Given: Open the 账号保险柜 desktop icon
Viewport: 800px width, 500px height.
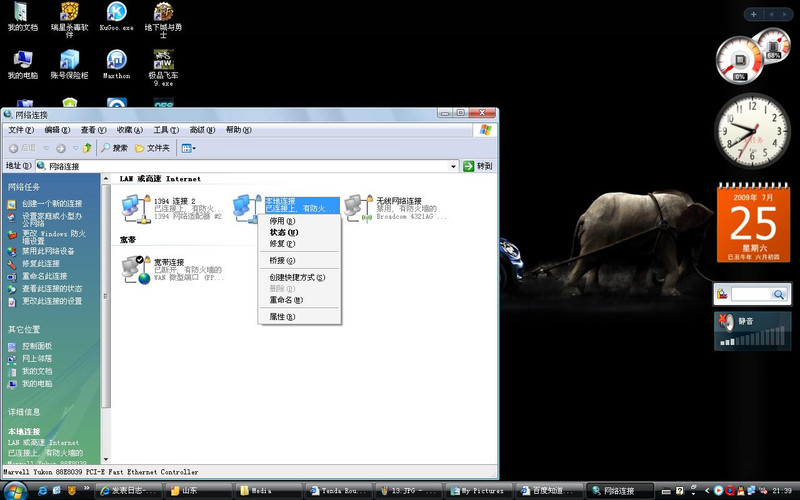Looking at the screenshot, I should pos(69,65).
